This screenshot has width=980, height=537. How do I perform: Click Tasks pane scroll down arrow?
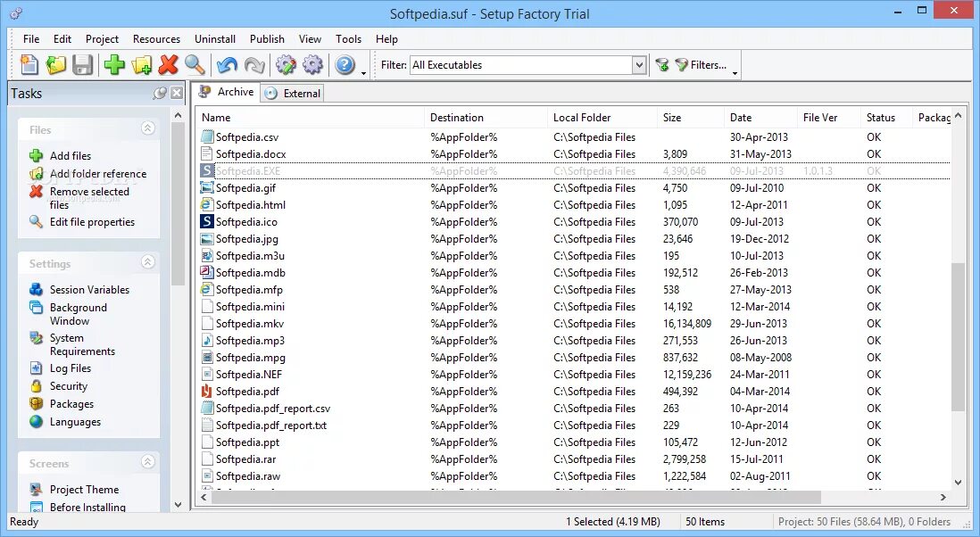click(x=179, y=505)
